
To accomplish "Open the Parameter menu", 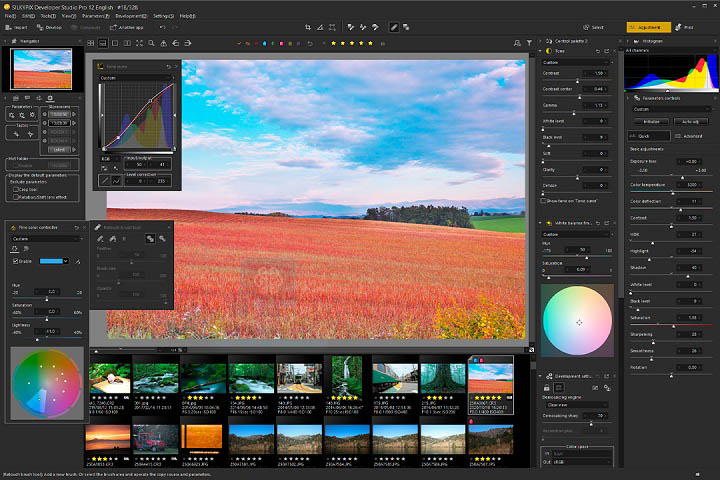I will 96,16.
